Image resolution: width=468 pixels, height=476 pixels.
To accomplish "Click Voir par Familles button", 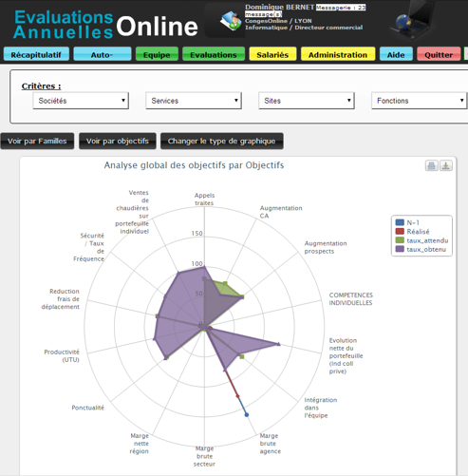I will click(x=37, y=141).
